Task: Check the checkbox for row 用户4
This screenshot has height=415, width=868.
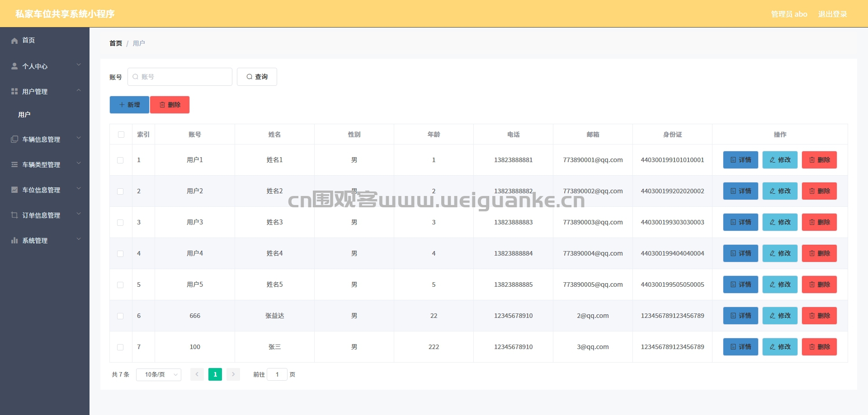Action: coord(120,254)
